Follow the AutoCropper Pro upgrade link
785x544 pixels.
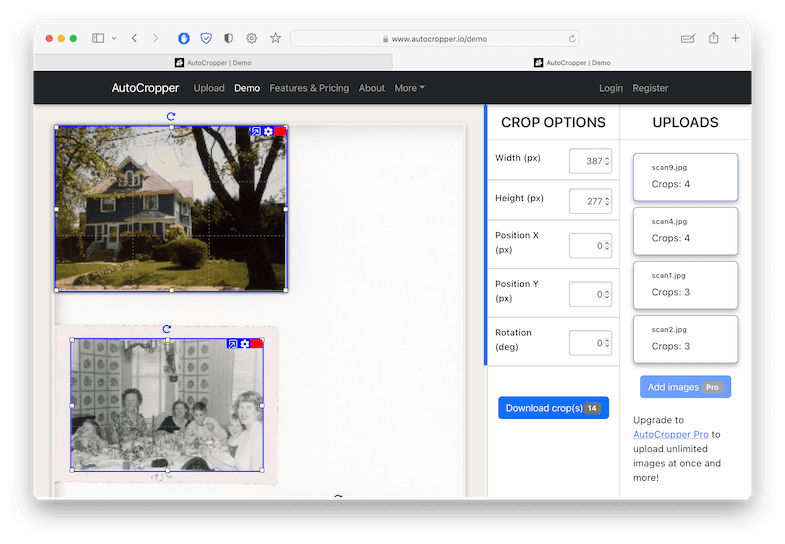(x=670, y=434)
